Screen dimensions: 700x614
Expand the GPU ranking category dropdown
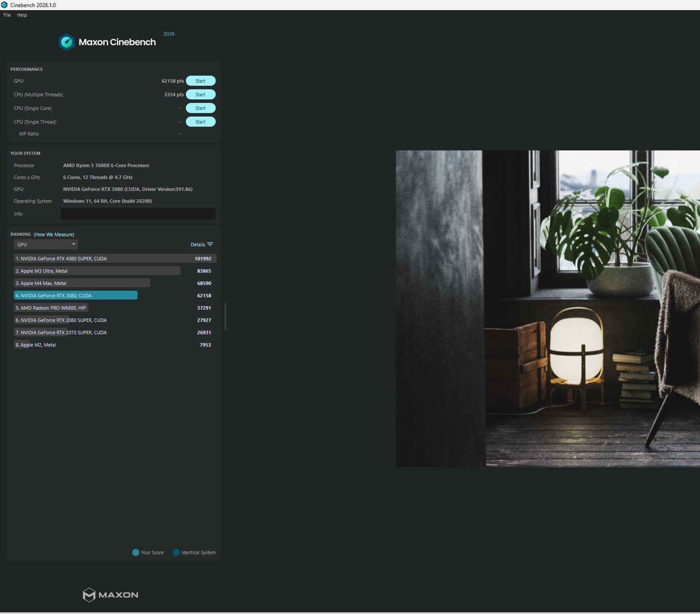(x=46, y=245)
